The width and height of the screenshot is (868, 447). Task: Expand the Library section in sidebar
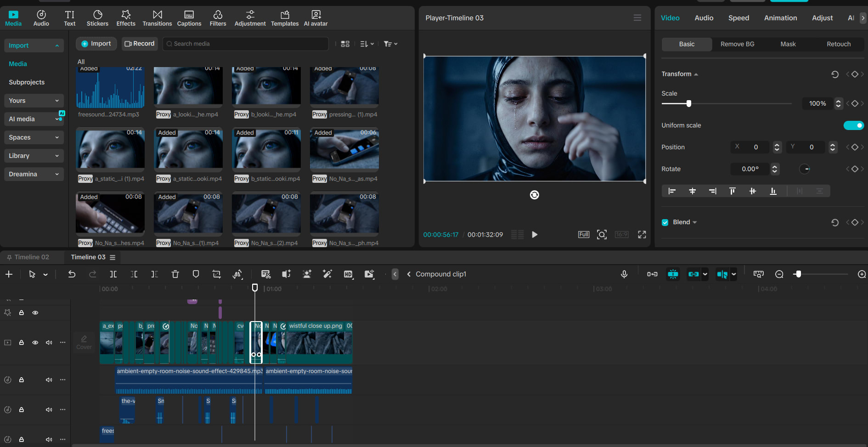point(34,156)
